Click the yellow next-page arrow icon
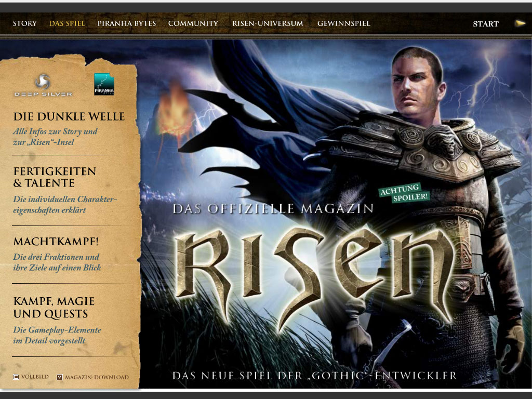This screenshot has height=399, width=532. click(520, 23)
